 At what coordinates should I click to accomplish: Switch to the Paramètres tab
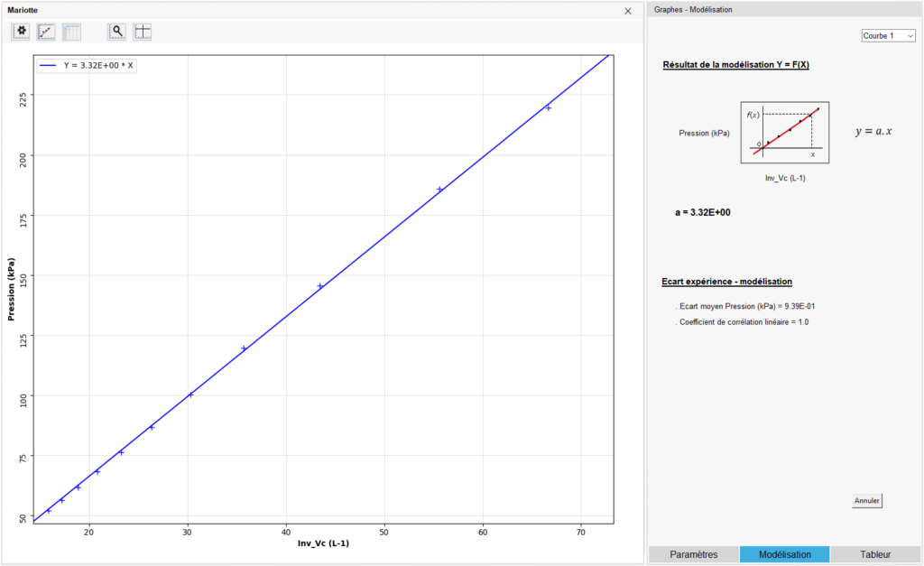694,554
